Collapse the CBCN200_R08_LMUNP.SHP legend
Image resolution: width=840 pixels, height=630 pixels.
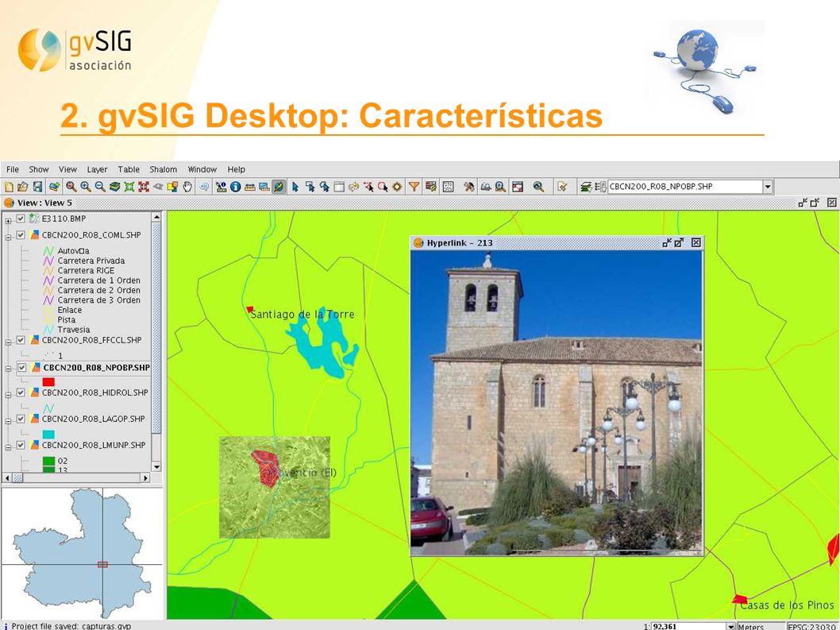(8, 446)
